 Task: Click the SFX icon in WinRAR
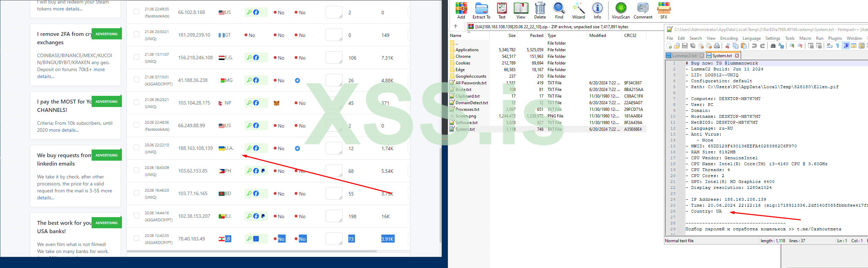[x=664, y=10]
